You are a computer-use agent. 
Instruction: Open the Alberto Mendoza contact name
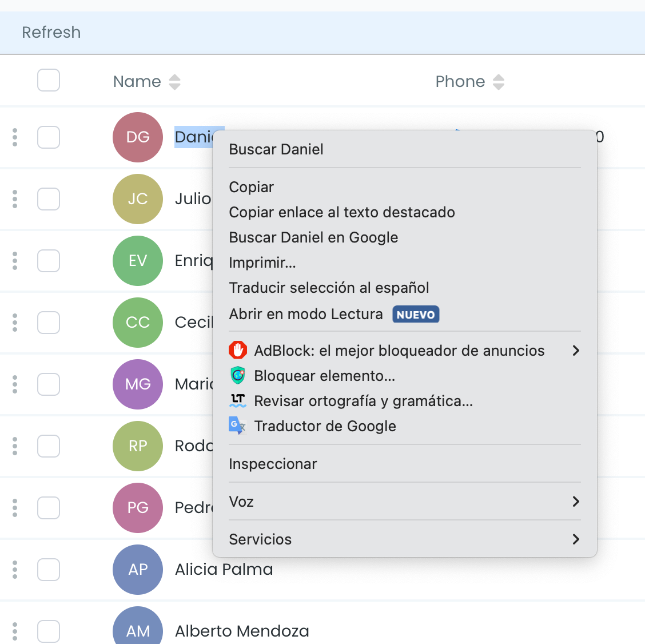[242, 631]
